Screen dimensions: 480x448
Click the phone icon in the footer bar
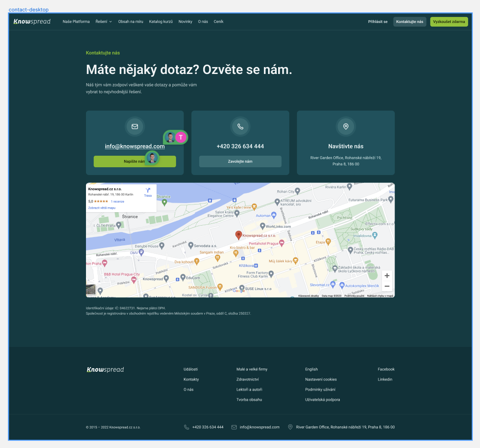[x=186, y=427]
